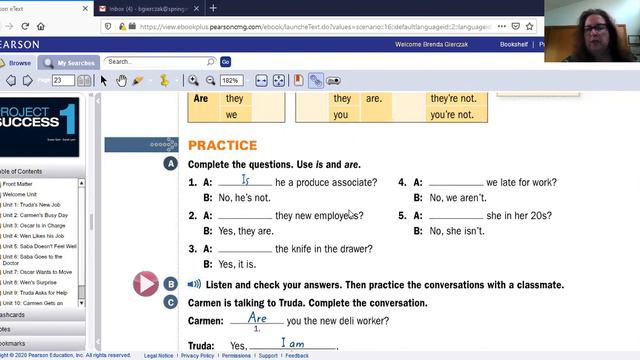
Task: Close the Inbox browser tab
Action: pyautogui.click(x=196, y=8)
